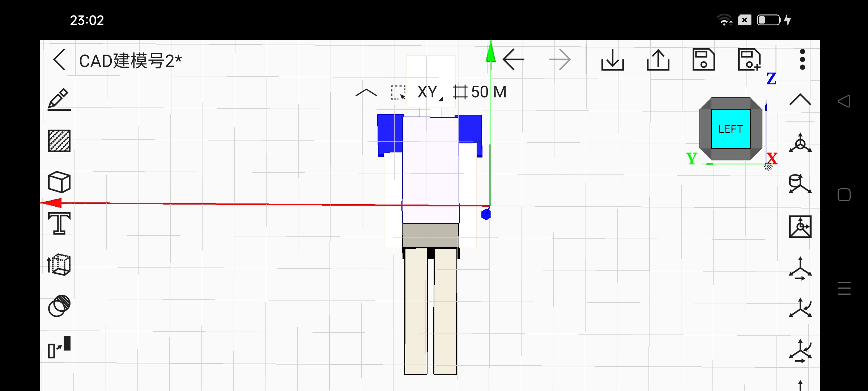The width and height of the screenshot is (868, 391).
Task: Tap the Android recents menu lines button
Action: tap(844, 288)
